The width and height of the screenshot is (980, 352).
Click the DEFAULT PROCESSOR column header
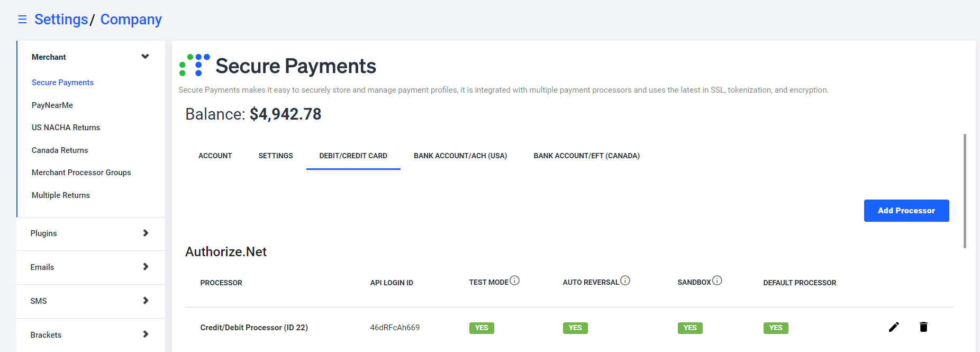800,283
